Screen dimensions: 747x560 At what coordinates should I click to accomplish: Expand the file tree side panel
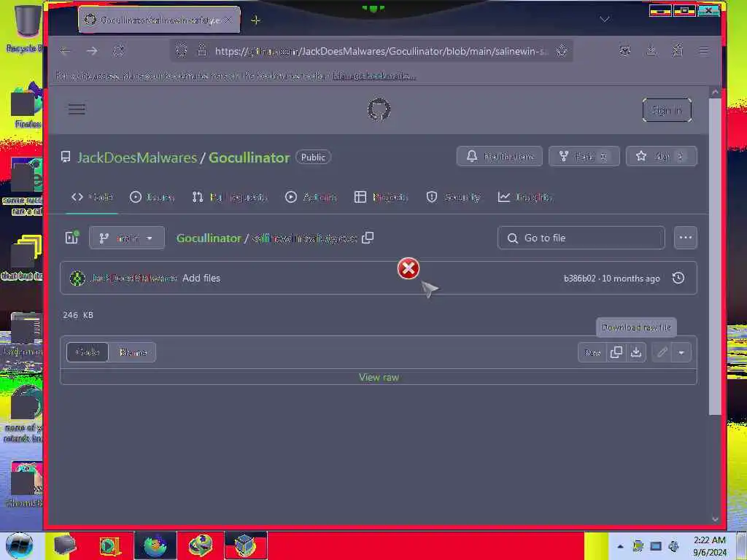click(x=72, y=237)
